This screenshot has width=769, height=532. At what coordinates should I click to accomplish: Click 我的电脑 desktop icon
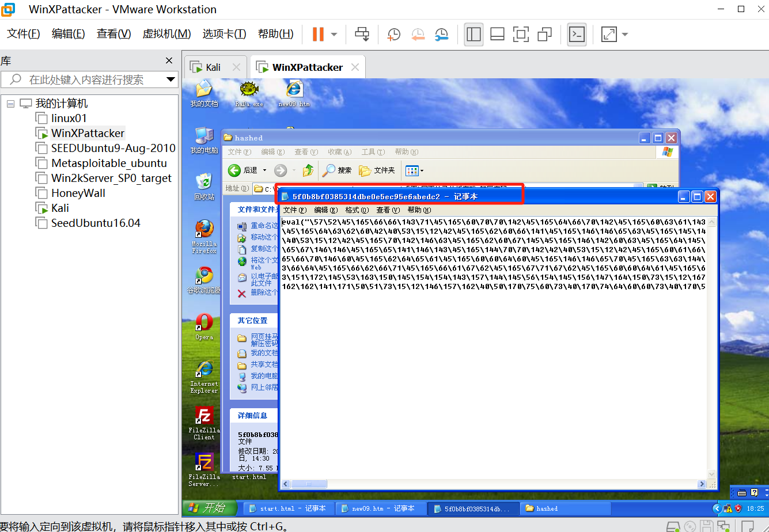coord(204,140)
